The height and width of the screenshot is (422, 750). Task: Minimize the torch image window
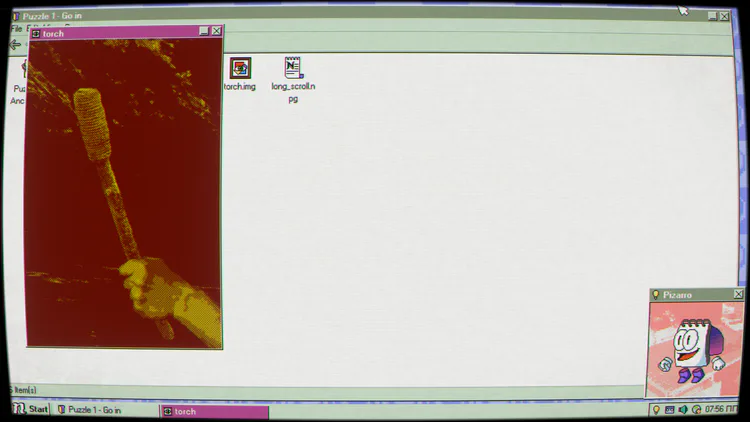[x=204, y=31]
